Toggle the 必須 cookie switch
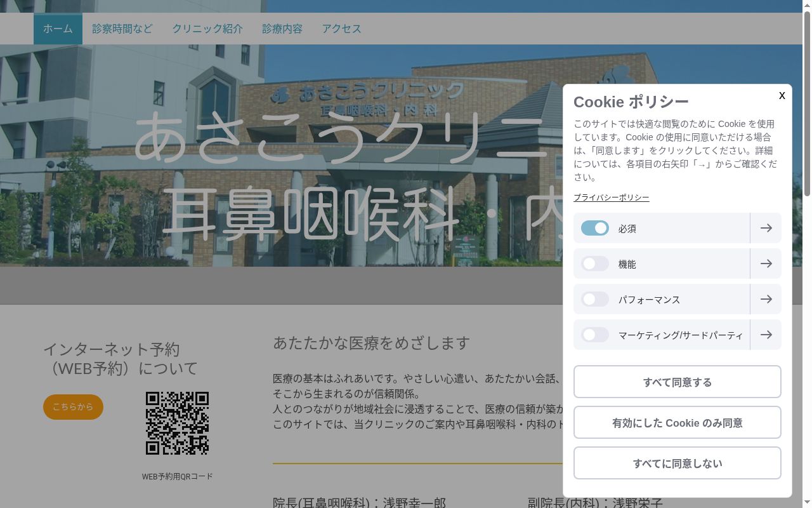 coord(595,228)
